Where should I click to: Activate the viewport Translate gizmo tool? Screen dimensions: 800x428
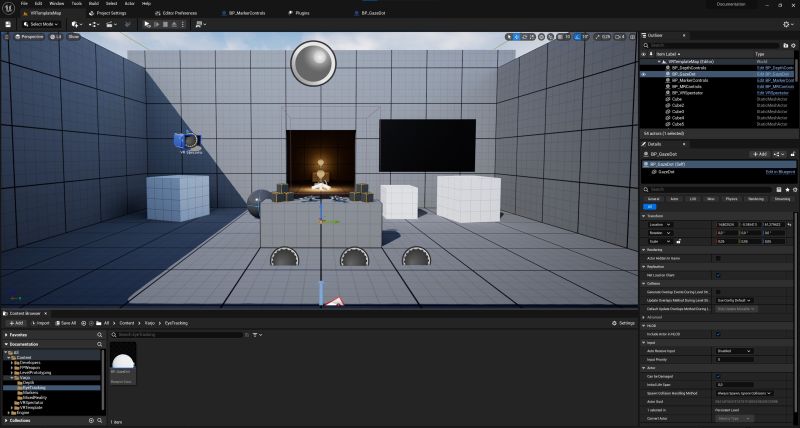tap(516, 37)
